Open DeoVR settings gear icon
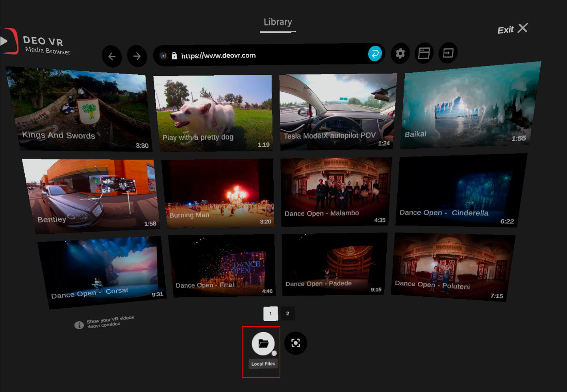The height and width of the screenshot is (392, 567). pos(400,53)
